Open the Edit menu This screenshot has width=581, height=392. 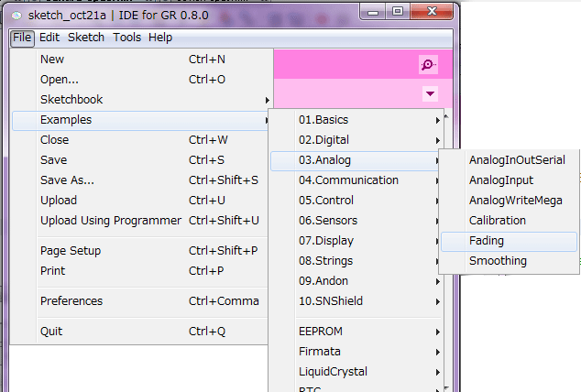coord(49,38)
